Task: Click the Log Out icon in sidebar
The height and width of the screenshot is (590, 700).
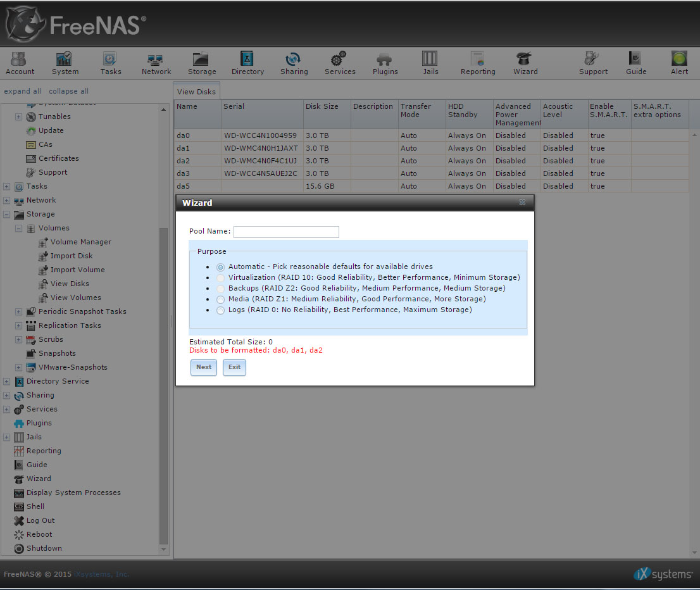Action: pyautogui.click(x=19, y=520)
